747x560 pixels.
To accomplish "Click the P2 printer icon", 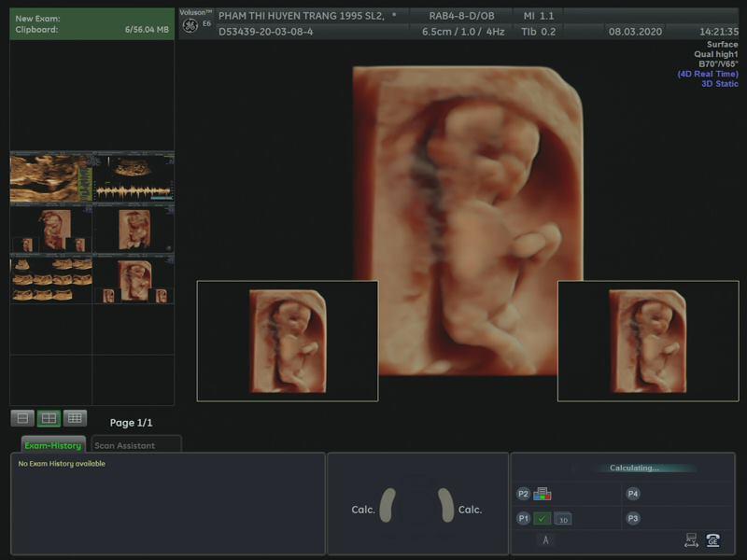I will 543,494.
